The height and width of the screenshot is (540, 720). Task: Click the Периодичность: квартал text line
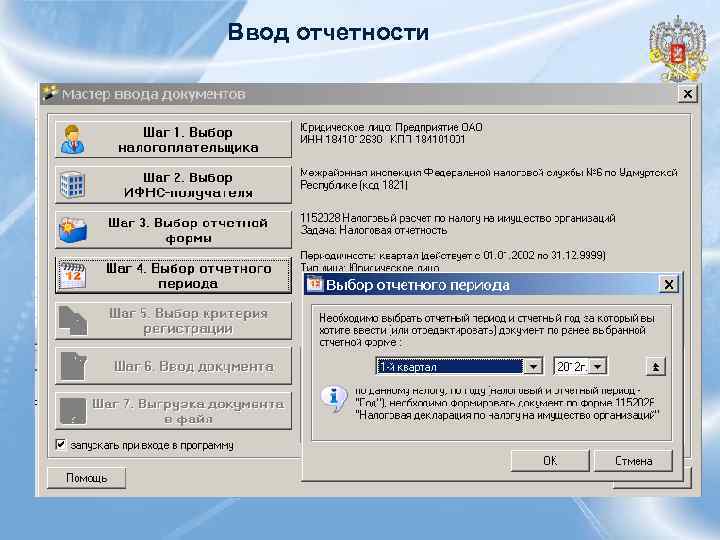click(x=453, y=255)
